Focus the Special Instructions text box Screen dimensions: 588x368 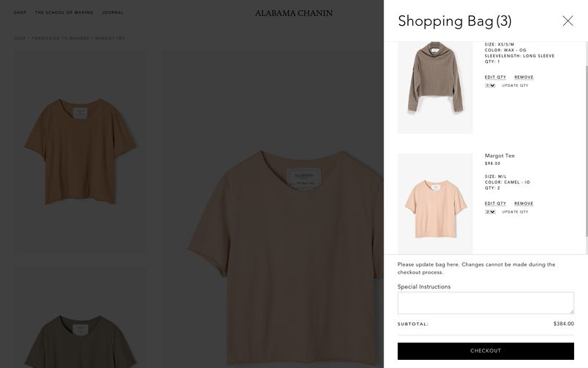click(x=485, y=303)
